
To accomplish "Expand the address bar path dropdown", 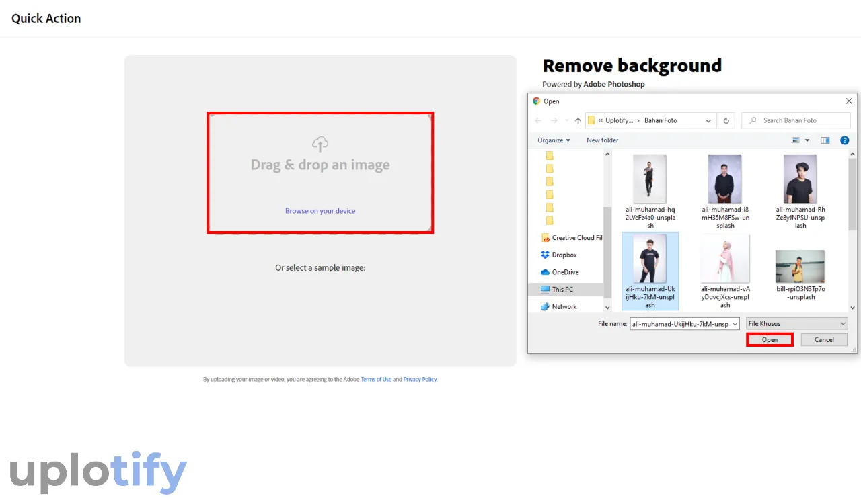I will pyautogui.click(x=708, y=121).
